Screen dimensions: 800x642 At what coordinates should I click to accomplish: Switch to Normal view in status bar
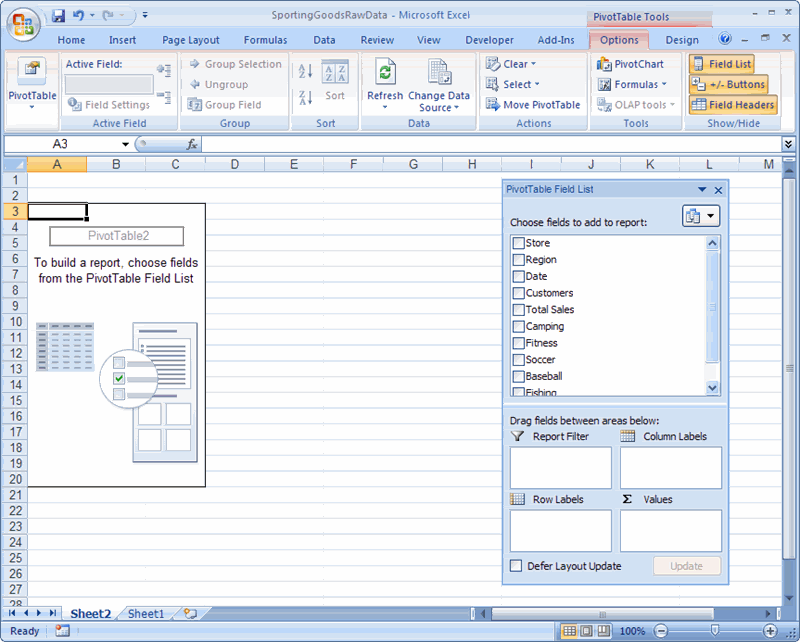tap(569, 631)
